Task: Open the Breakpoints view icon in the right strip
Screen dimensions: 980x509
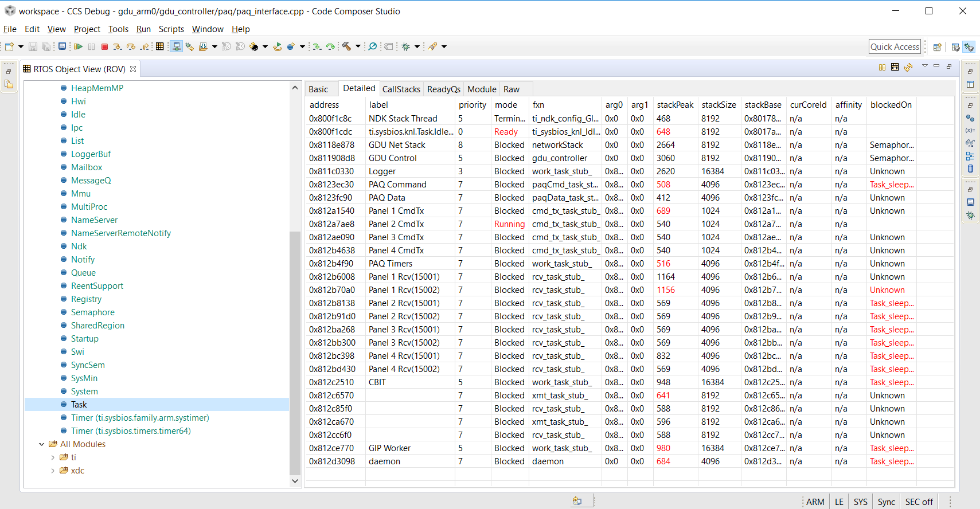Action: pyautogui.click(x=970, y=118)
